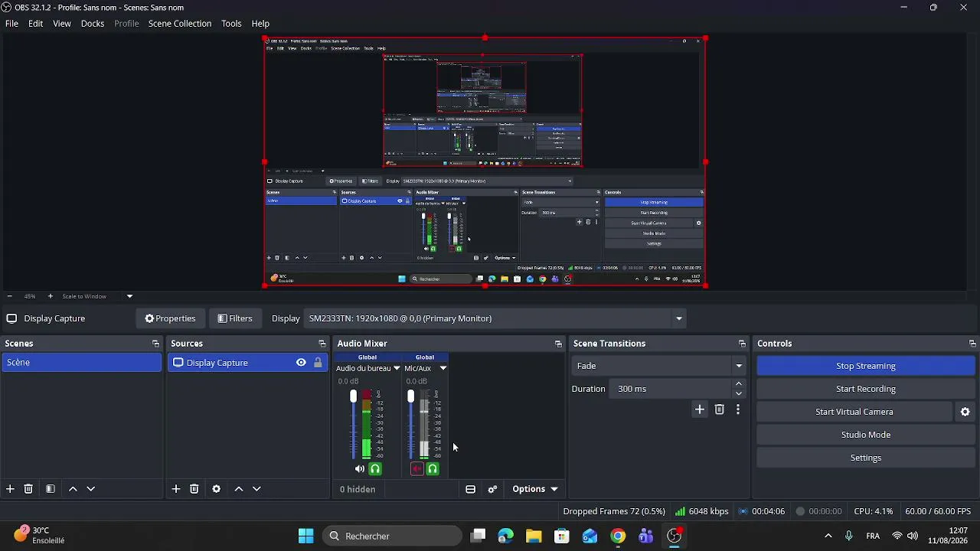Open source properties gear in Sources dock
The image size is (980, 551).
pos(217,489)
